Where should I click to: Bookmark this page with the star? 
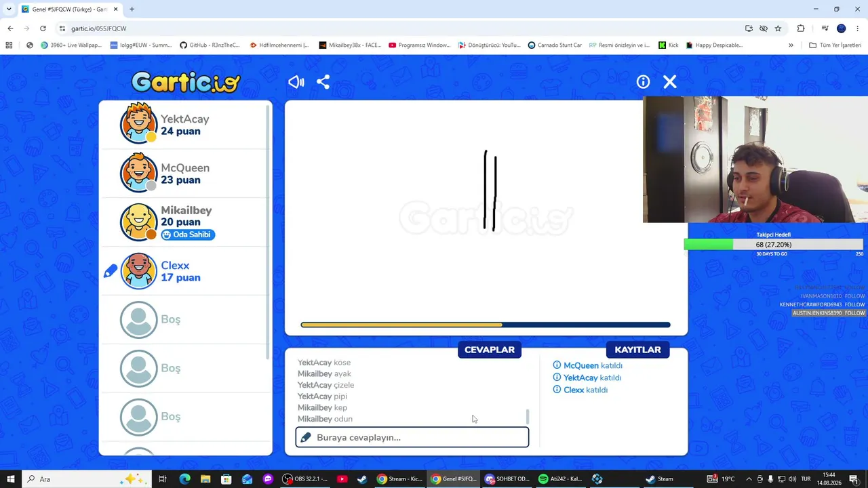click(x=778, y=28)
